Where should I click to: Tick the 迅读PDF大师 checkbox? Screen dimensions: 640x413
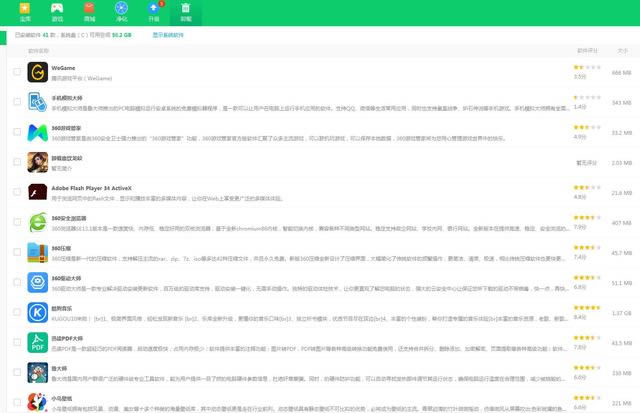[x=17, y=342]
